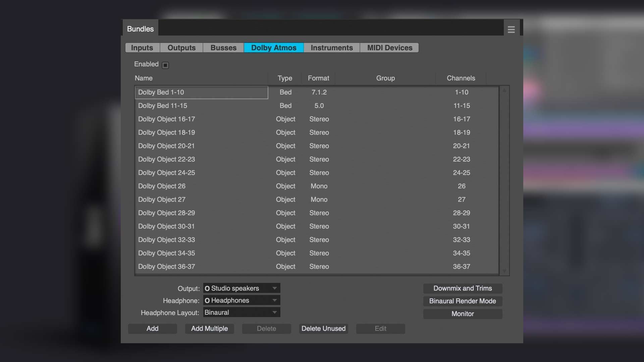Click the Add Multiple button

[209, 328]
